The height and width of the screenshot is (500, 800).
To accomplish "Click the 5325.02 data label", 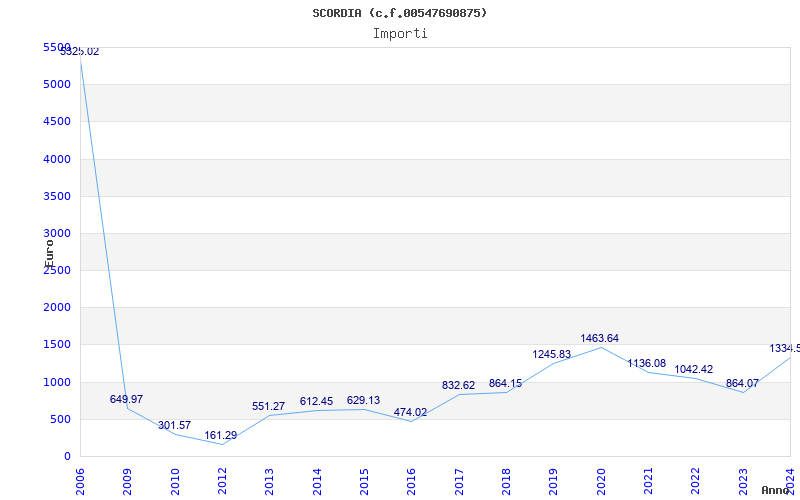I will pyautogui.click(x=80, y=52).
